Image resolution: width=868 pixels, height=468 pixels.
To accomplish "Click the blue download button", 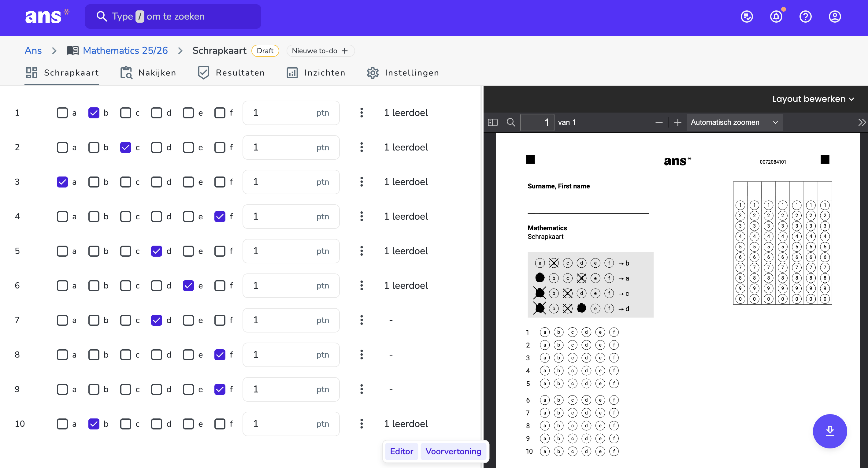I will coord(829,431).
